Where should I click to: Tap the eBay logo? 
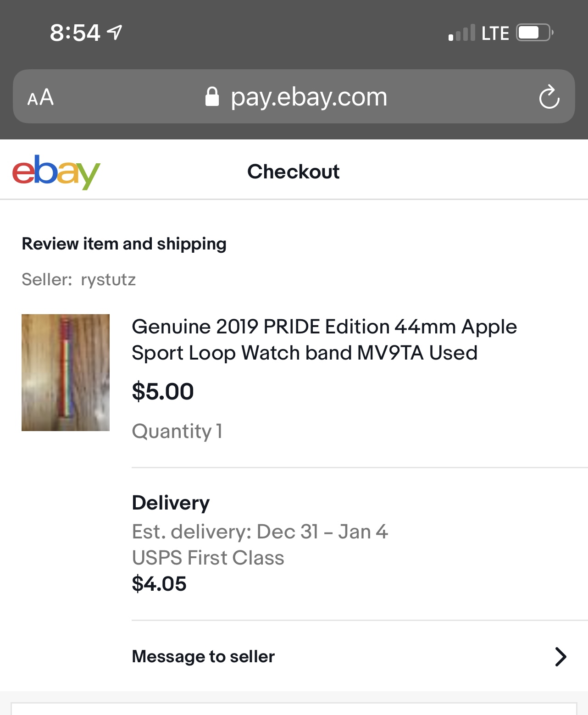(x=56, y=172)
